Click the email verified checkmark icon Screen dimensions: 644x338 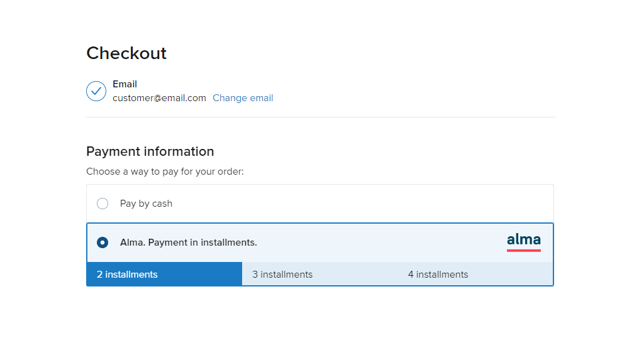[x=96, y=91]
